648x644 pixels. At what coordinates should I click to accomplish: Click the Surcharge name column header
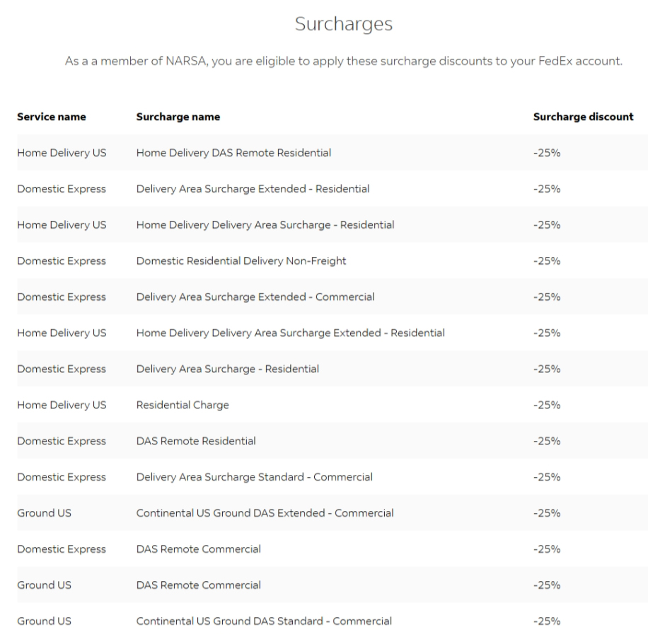pos(178,117)
